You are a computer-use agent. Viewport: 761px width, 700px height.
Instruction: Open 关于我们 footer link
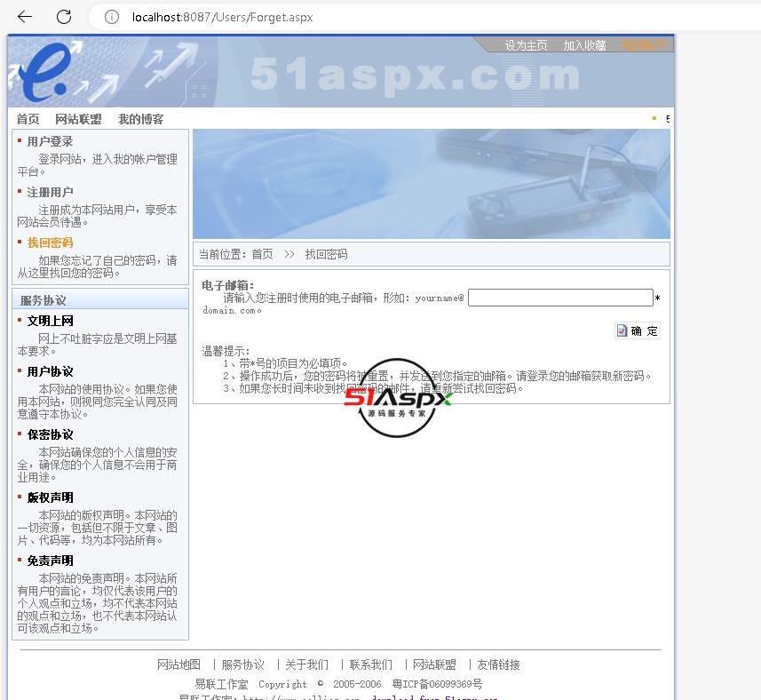click(x=306, y=664)
